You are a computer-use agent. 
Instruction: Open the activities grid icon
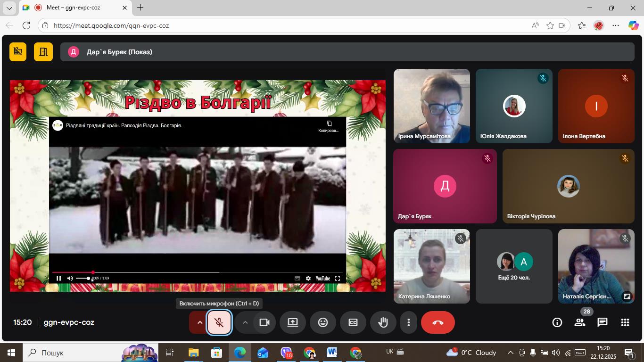pyautogui.click(x=625, y=322)
